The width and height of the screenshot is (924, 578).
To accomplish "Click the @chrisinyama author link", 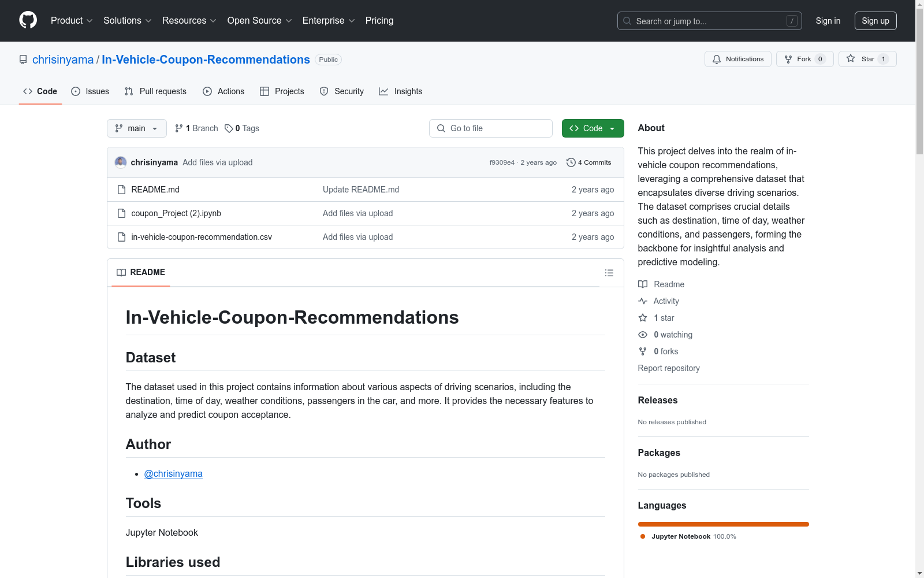I will click(173, 474).
